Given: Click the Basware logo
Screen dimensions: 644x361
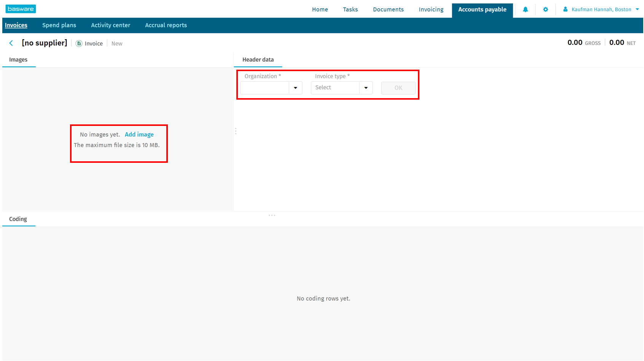Looking at the screenshot, I should 21,9.
